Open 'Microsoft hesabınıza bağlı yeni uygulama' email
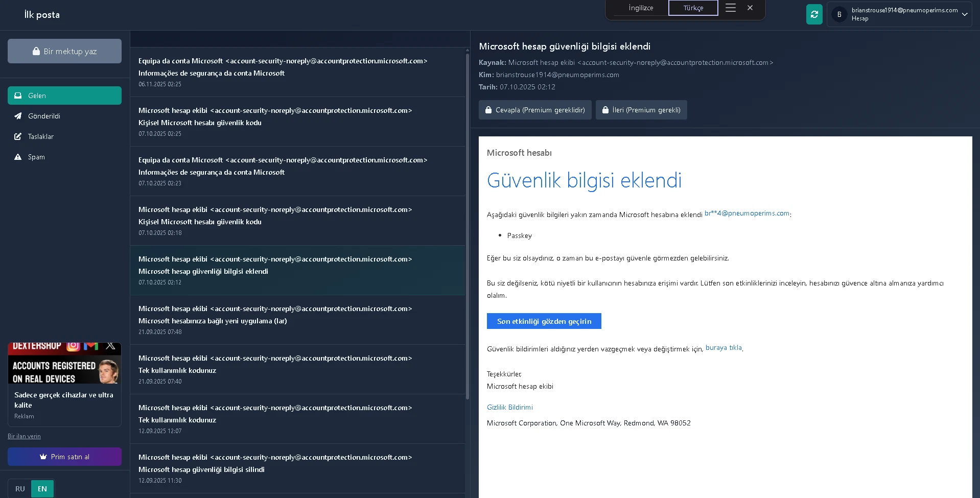This screenshot has height=498, width=980. tap(298, 320)
